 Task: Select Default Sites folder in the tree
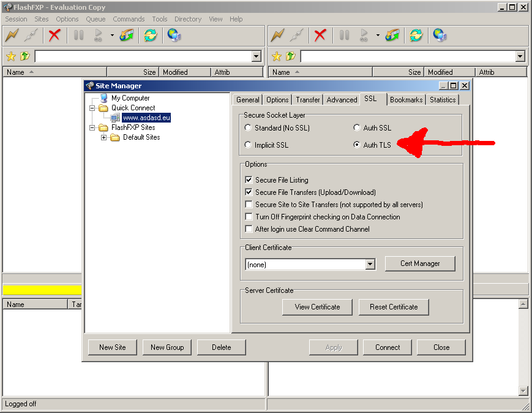[x=141, y=137]
